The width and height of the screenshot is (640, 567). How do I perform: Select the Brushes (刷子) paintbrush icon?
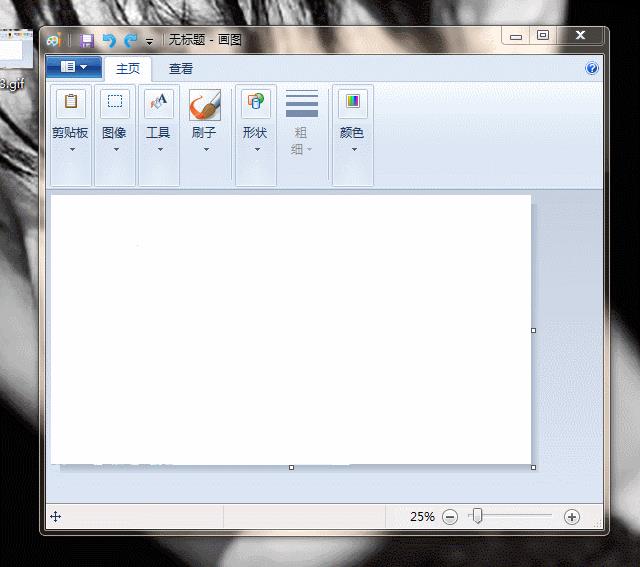point(205,105)
